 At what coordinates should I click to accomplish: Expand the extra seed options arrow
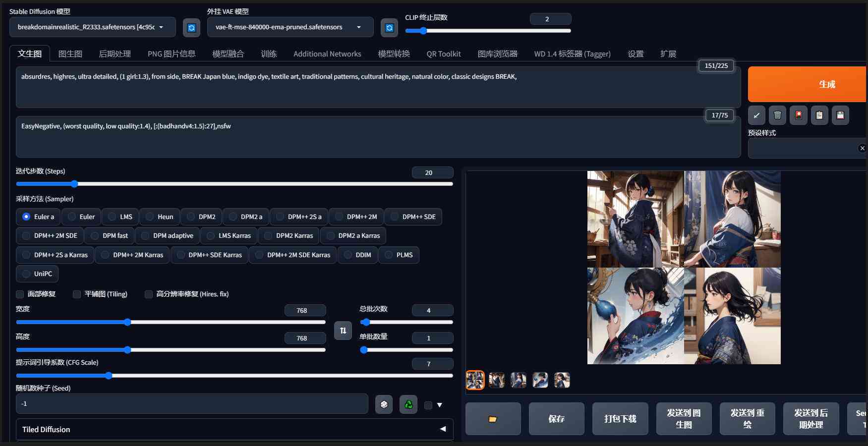pos(440,405)
